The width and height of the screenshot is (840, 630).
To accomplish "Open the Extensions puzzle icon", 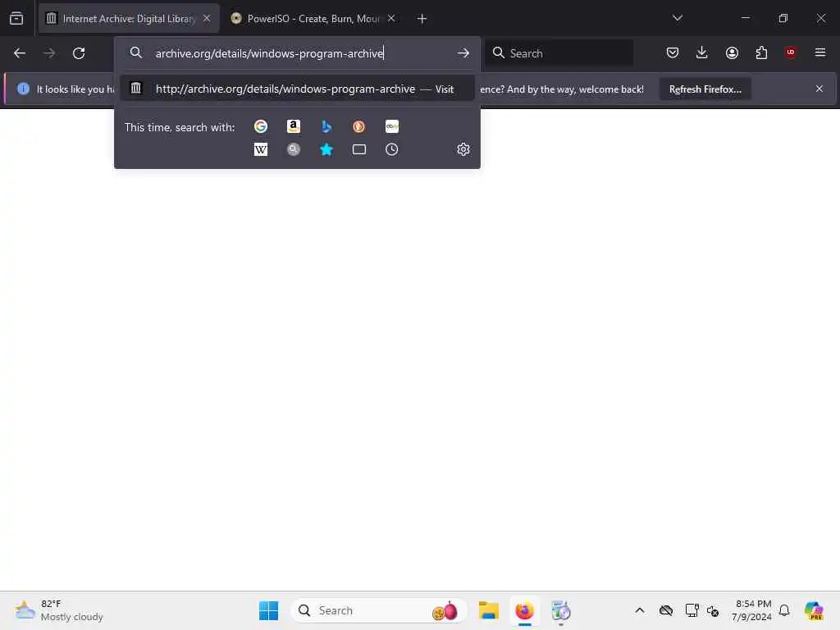I will click(761, 52).
